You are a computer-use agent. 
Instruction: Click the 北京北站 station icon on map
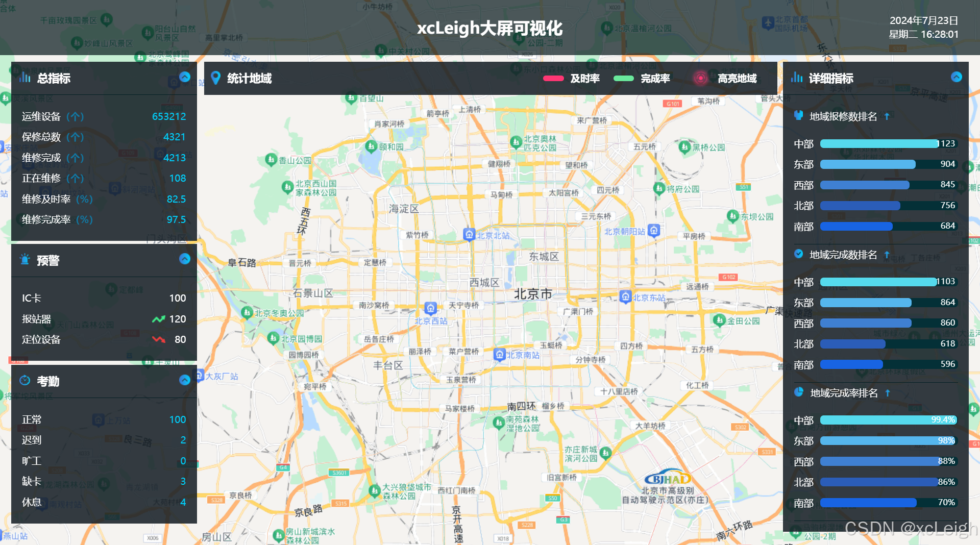(469, 234)
